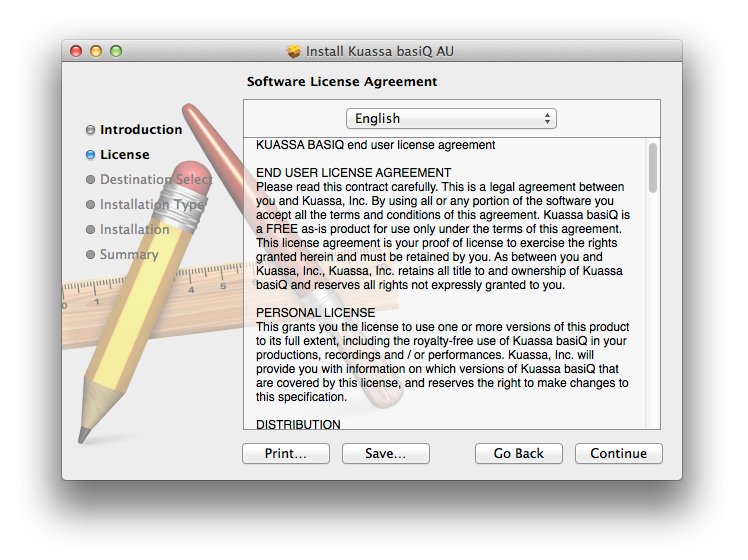Click the blue License step bullet
Screen dimensions: 748x560
click(x=90, y=155)
